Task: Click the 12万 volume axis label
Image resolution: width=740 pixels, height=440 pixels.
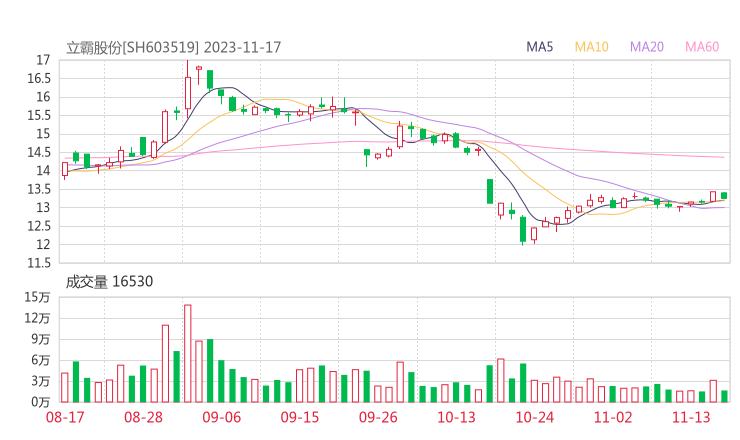Action: pos(37,318)
